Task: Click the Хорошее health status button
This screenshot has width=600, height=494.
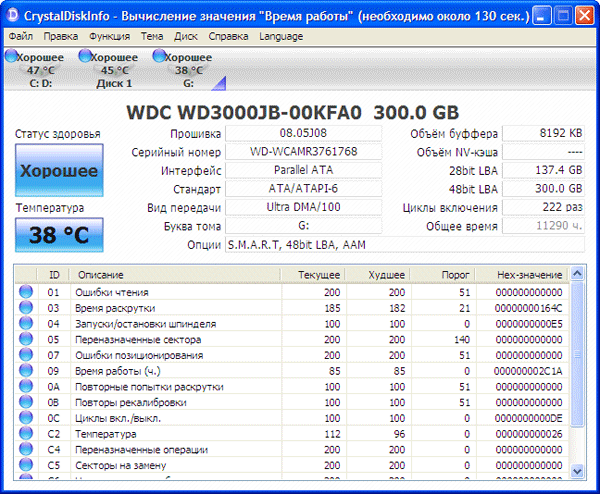Action: pos(59,170)
